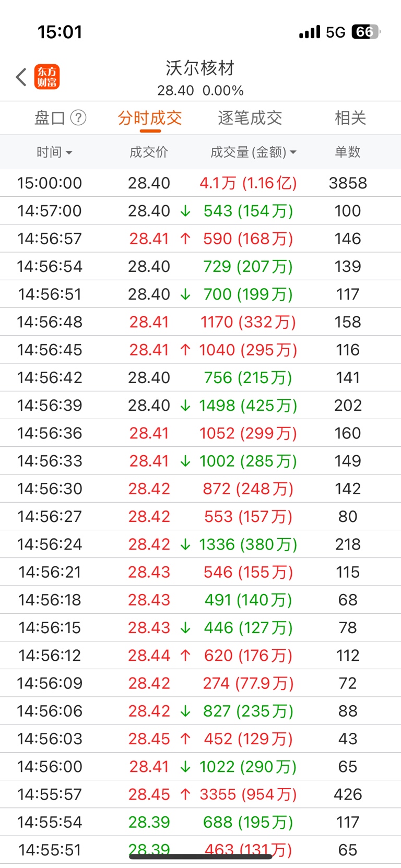Tap the 沃尔核材 stock title
Image resolution: width=401 pixels, height=868 pixels.
pyautogui.click(x=200, y=68)
